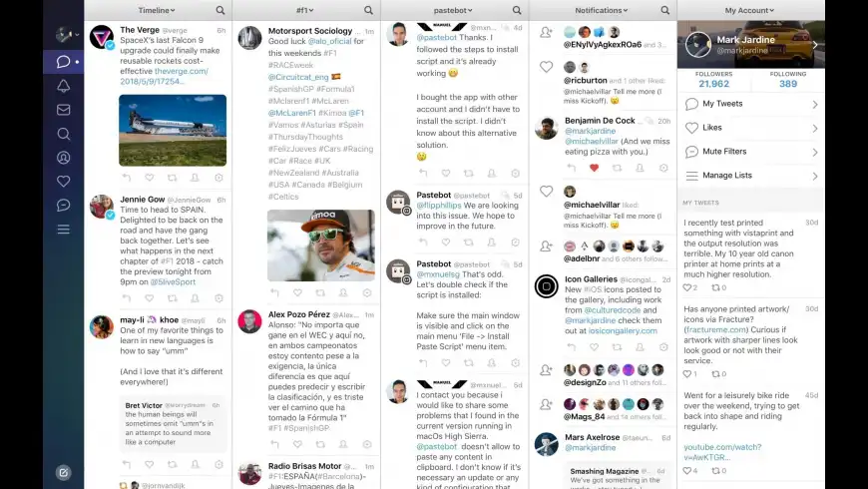
Task: Open iosicongallery.com link
Action: click(x=623, y=330)
